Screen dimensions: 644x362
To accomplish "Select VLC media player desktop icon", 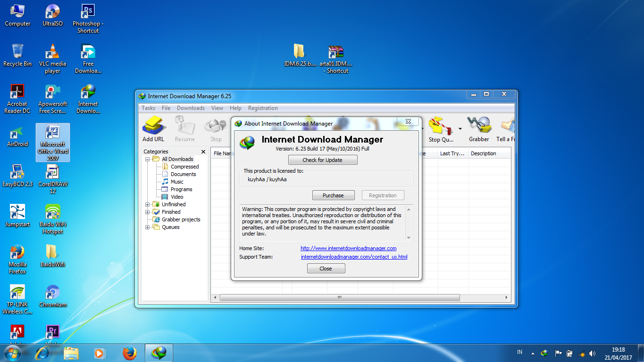I will (52, 59).
